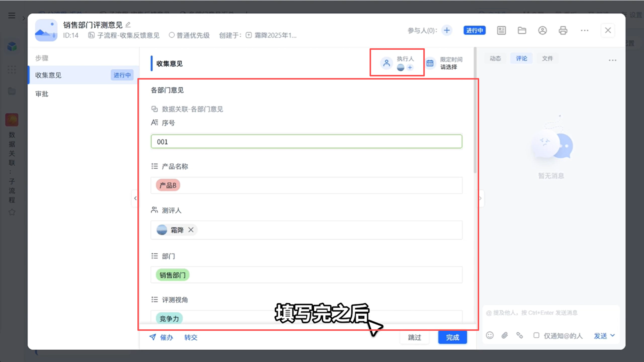Click the task thumbnail image icon
The width and height of the screenshot is (644, 362).
coord(46,30)
